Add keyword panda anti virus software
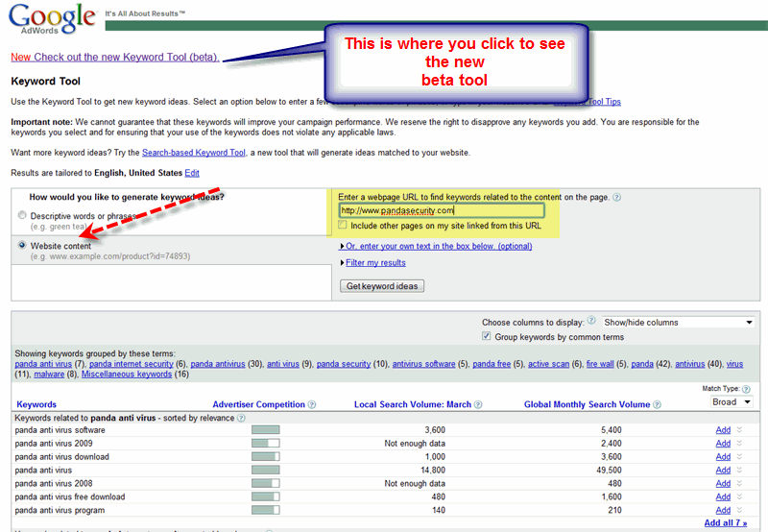 click(723, 430)
